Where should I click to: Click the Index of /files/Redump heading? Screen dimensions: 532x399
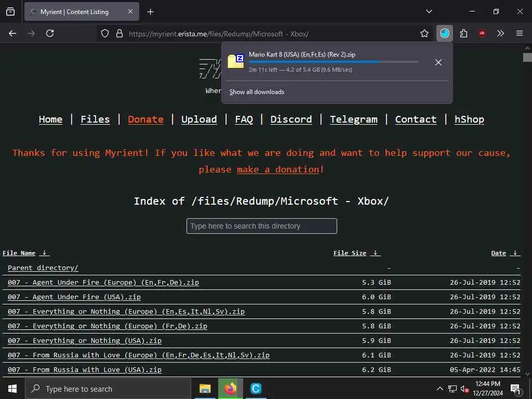(261, 201)
